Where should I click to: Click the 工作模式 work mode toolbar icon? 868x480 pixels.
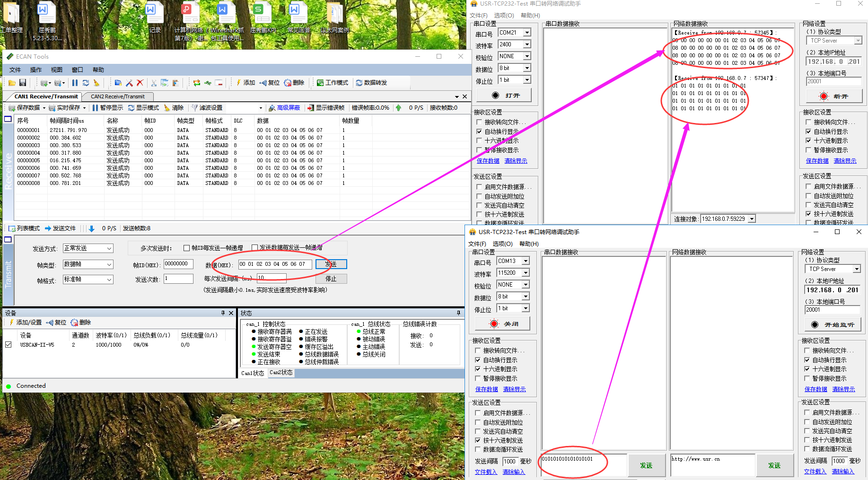tap(333, 83)
